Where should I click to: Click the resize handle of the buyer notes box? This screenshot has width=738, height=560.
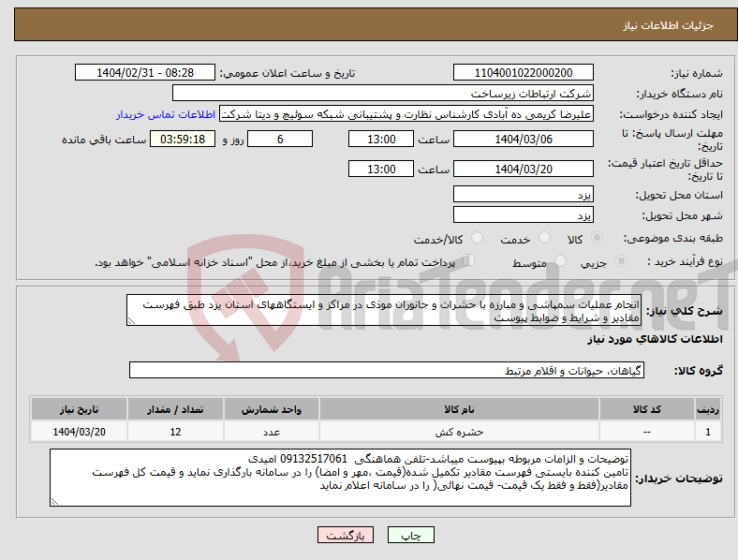(x=54, y=502)
